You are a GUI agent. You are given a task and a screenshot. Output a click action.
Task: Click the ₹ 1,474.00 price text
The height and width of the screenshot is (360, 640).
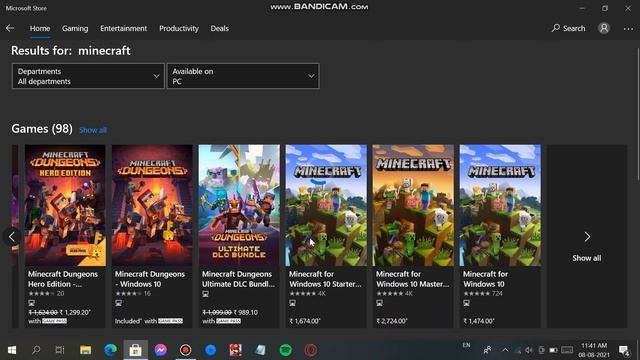pos(479,321)
